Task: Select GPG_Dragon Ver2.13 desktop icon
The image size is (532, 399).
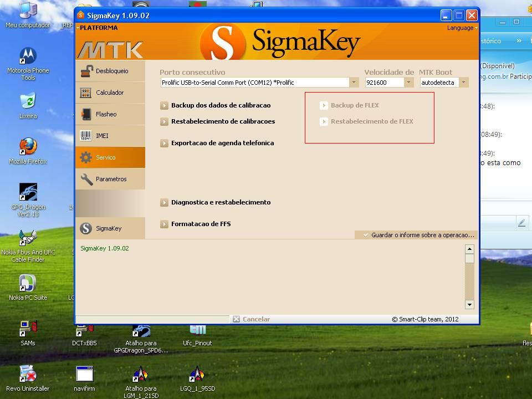Action: tap(28, 200)
